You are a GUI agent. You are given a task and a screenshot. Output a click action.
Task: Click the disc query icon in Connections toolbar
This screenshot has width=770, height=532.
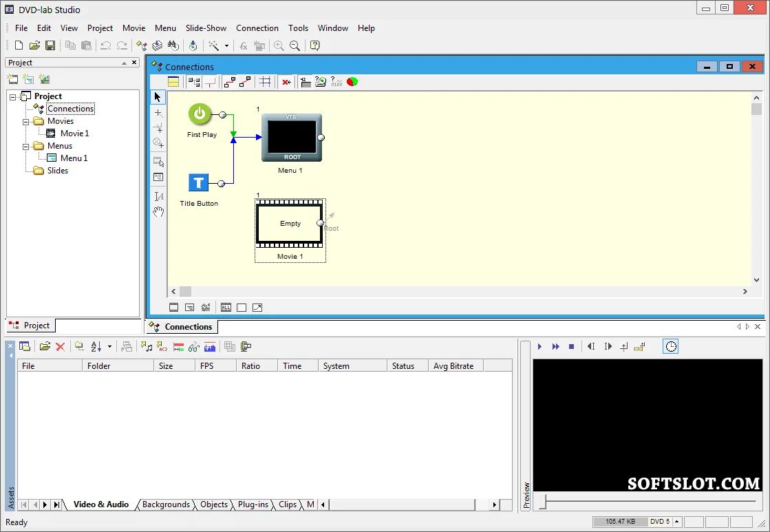[x=320, y=81]
